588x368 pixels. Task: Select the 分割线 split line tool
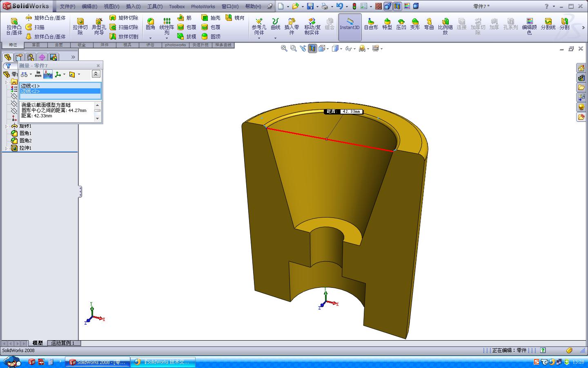click(548, 24)
